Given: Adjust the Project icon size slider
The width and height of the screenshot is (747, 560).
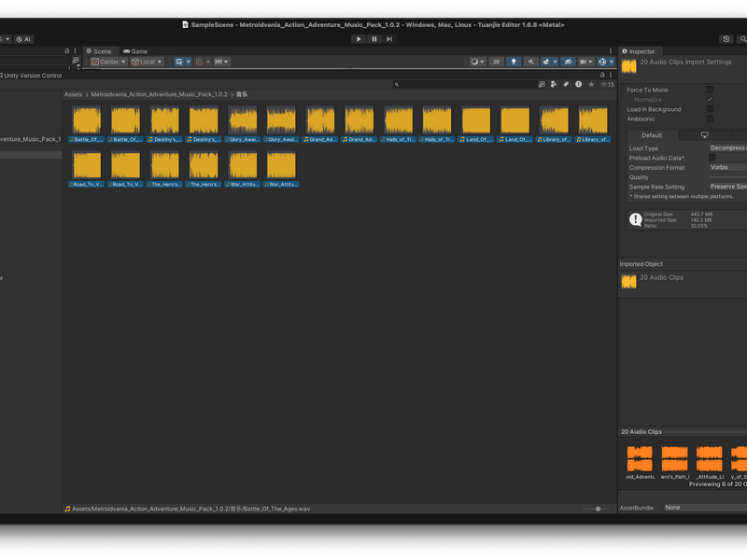Looking at the screenshot, I should pos(596,509).
